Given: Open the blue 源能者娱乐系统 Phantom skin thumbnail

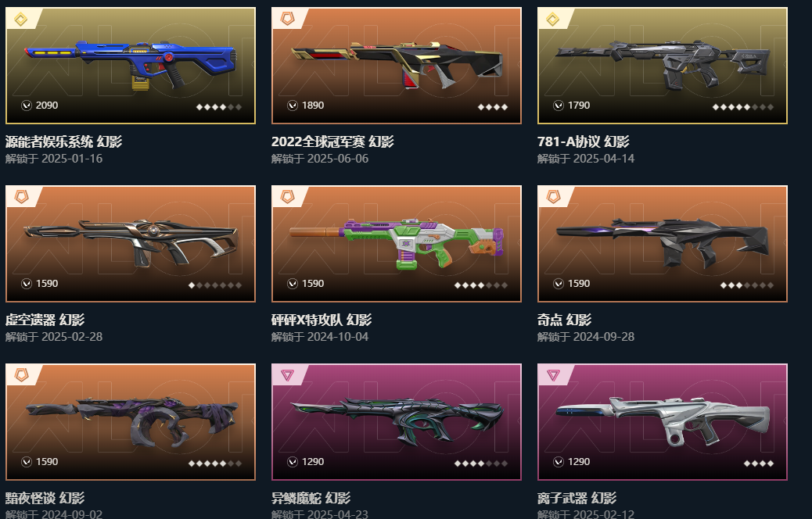Looking at the screenshot, I should (x=131, y=66).
